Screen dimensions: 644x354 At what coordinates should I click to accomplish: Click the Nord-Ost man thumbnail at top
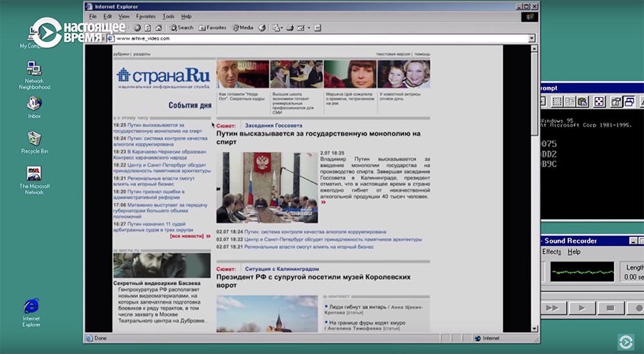coord(243,74)
